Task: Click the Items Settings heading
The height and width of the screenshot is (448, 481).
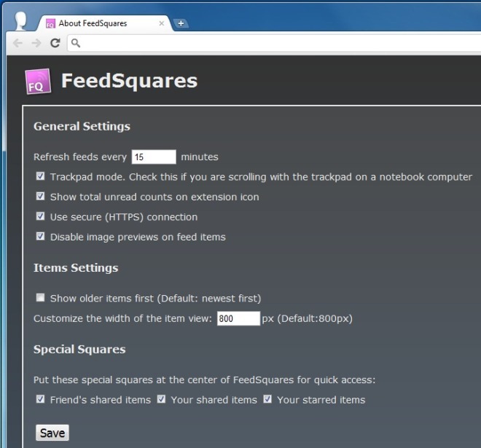Action: pyautogui.click(x=76, y=267)
